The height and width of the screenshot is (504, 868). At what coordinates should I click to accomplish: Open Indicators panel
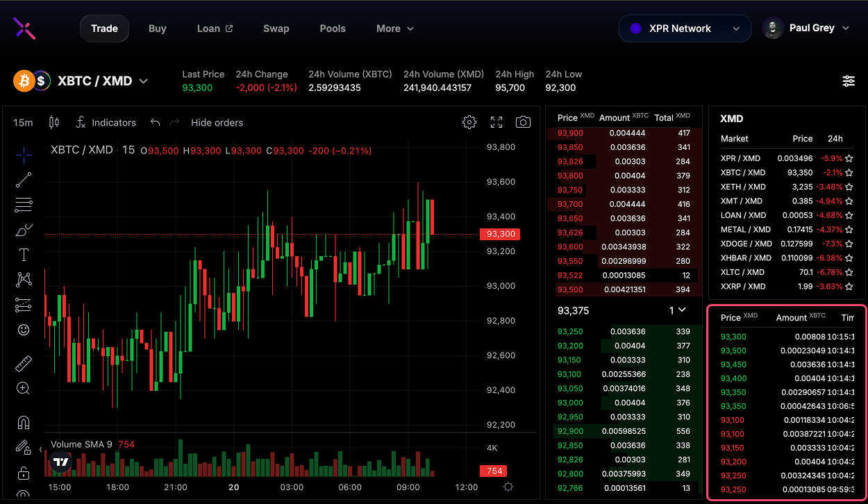pos(106,122)
